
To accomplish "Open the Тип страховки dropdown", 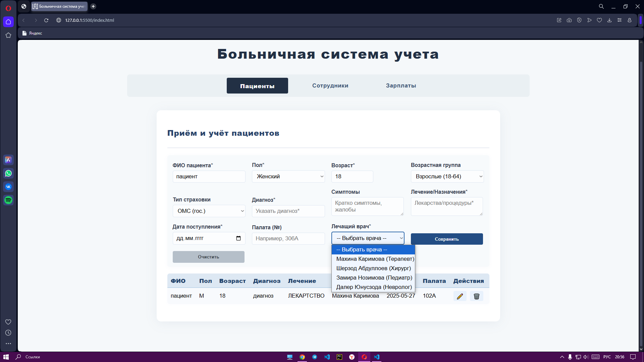I will (x=209, y=211).
